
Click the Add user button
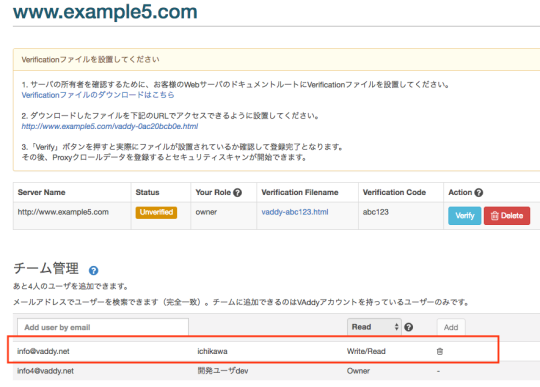tap(451, 327)
